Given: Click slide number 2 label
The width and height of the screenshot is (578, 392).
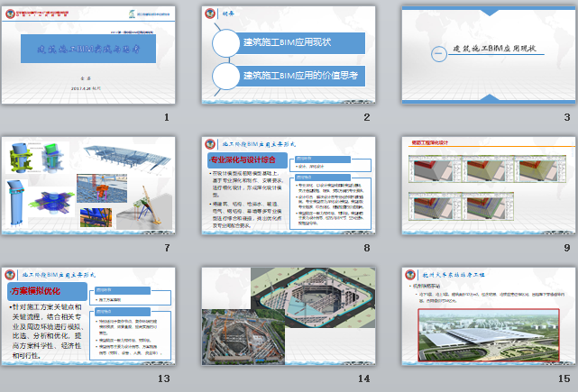Looking at the screenshot, I should (x=367, y=117).
